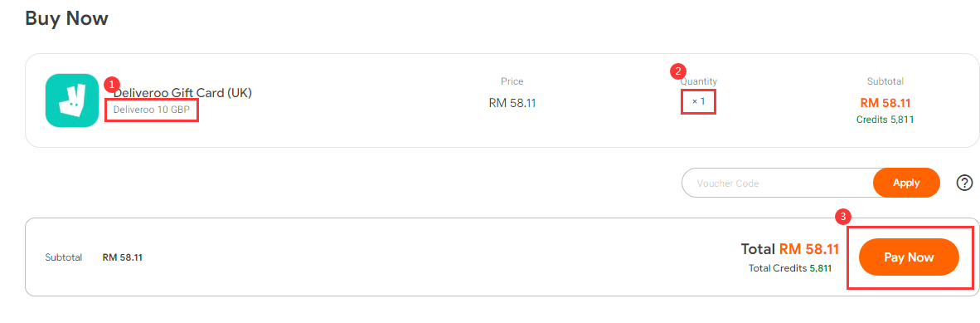Focus the Voucher Code input field
Image resolution: width=980 pixels, height=323 pixels.
point(778,183)
